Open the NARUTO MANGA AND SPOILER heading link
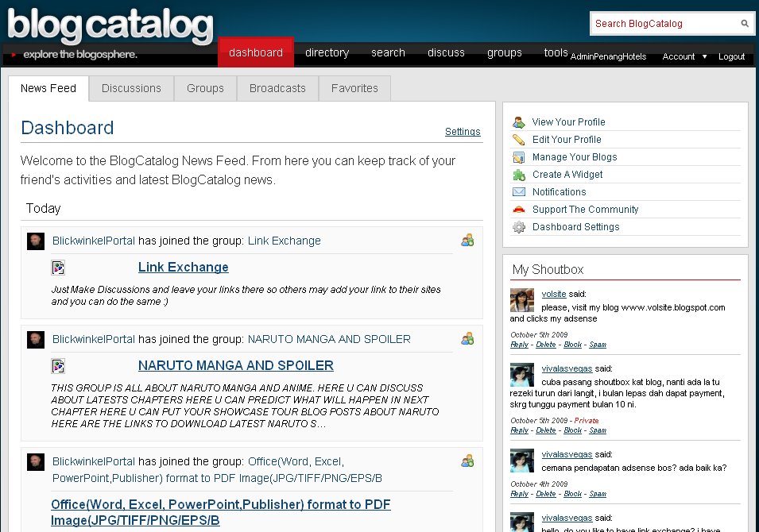Viewport: 759px width, 532px height. (x=236, y=365)
